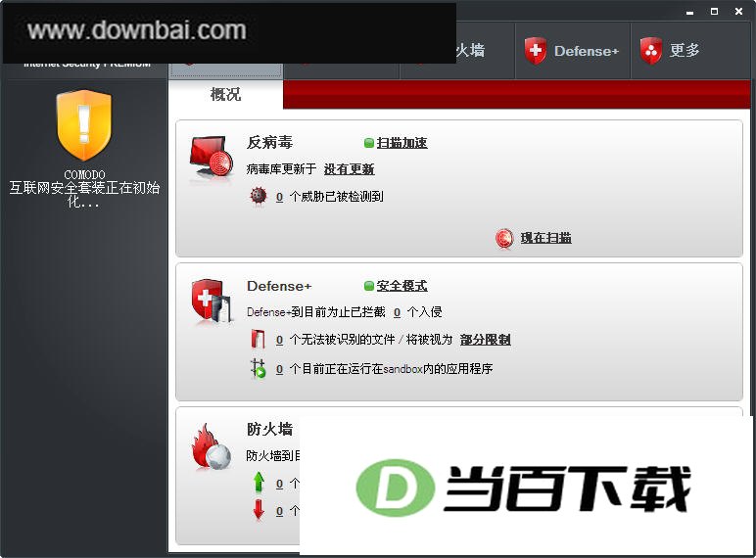The height and width of the screenshot is (558, 756).
Task: Click the 扫描加速 link
Action: (402, 143)
